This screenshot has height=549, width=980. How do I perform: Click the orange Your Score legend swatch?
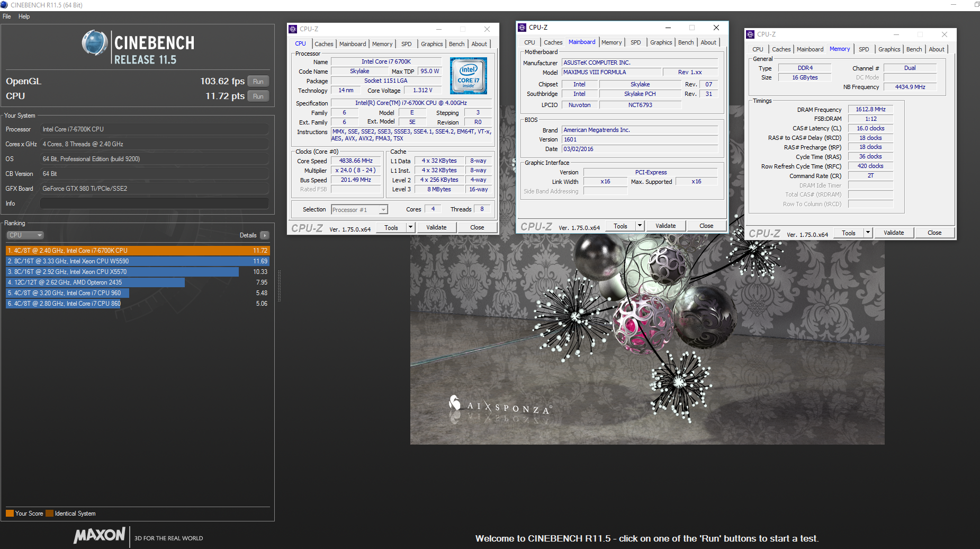[10, 513]
